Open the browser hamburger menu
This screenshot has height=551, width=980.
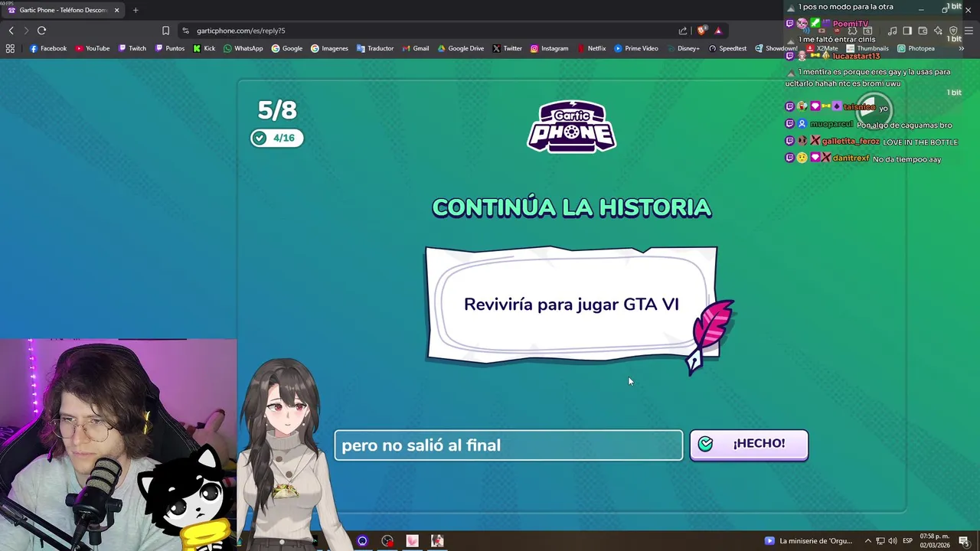(x=969, y=31)
